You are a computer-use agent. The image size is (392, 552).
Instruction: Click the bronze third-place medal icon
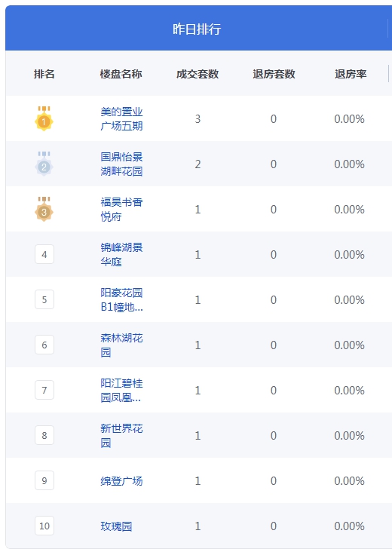tap(44, 209)
